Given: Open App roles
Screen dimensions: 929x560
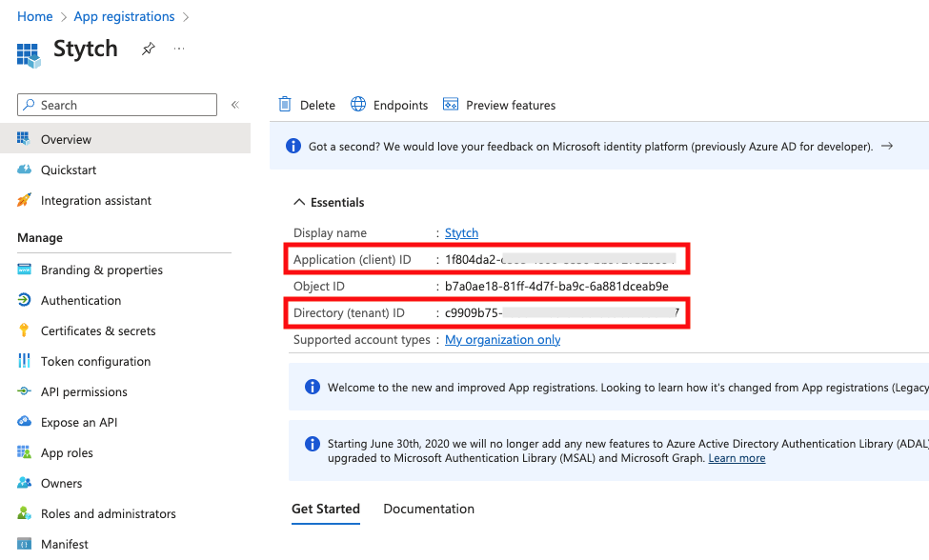Looking at the screenshot, I should (x=67, y=452).
